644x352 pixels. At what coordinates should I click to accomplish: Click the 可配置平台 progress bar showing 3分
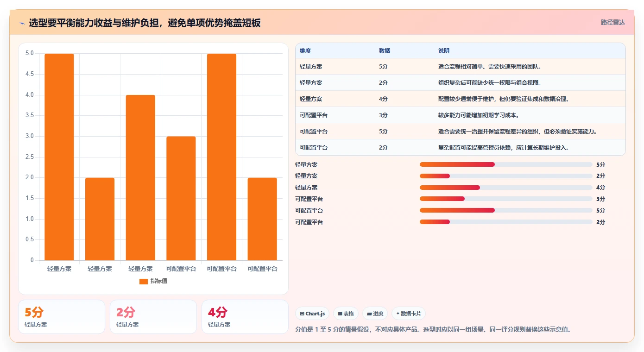[x=506, y=199]
